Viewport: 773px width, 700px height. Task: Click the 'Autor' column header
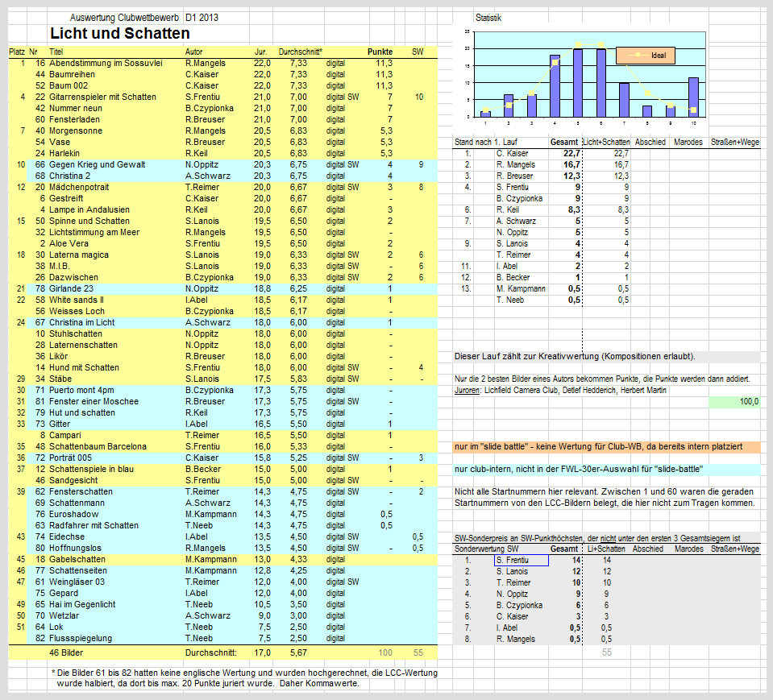click(x=193, y=52)
